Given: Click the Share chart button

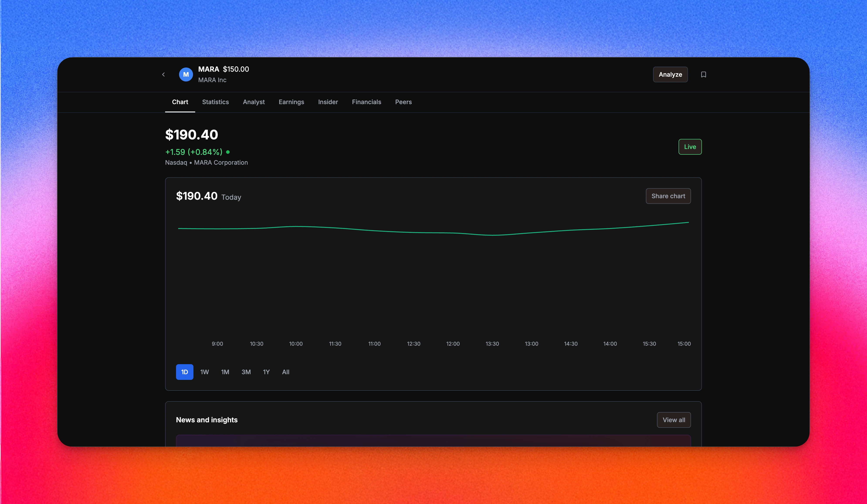Looking at the screenshot, I should pyautogui.click(x=668, y=196).
